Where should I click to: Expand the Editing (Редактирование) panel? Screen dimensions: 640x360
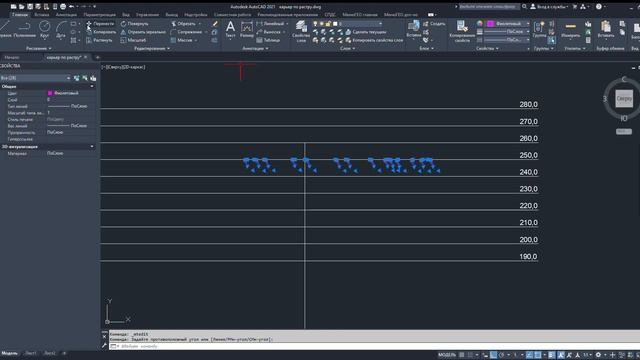[x=152, y=48]
